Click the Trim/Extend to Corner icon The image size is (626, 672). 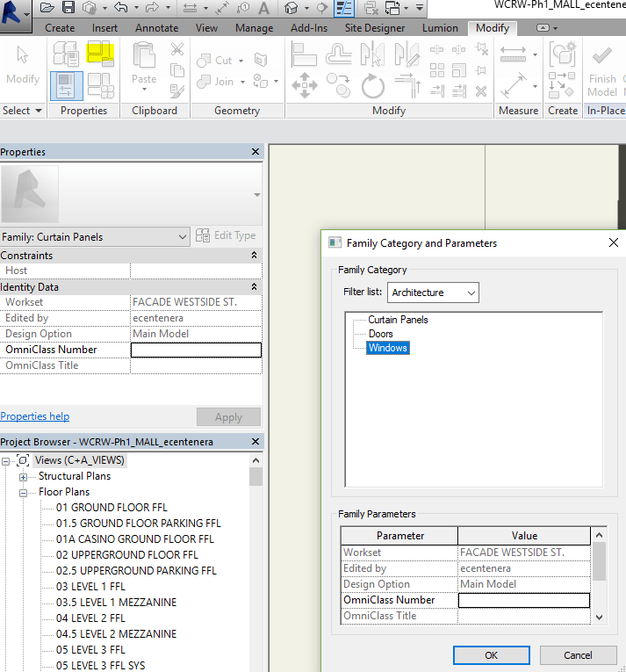pyautogui.click(x=407, y=85)
